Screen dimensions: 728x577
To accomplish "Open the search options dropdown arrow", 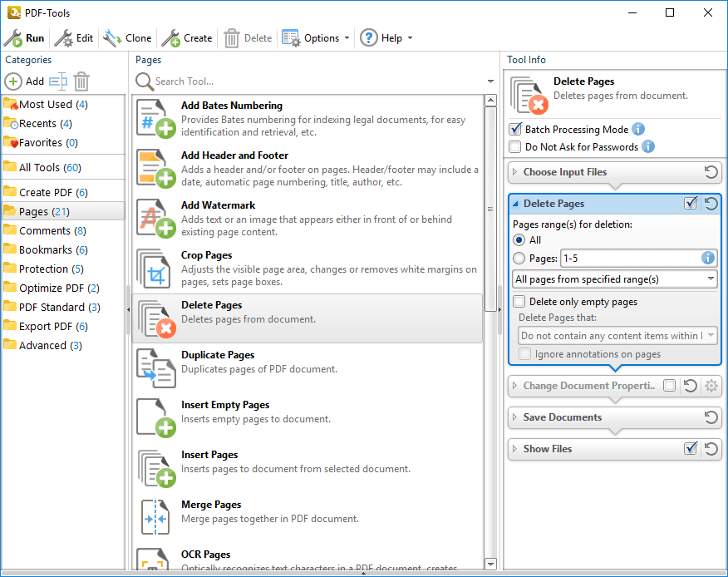I will (x=490, y=81).
